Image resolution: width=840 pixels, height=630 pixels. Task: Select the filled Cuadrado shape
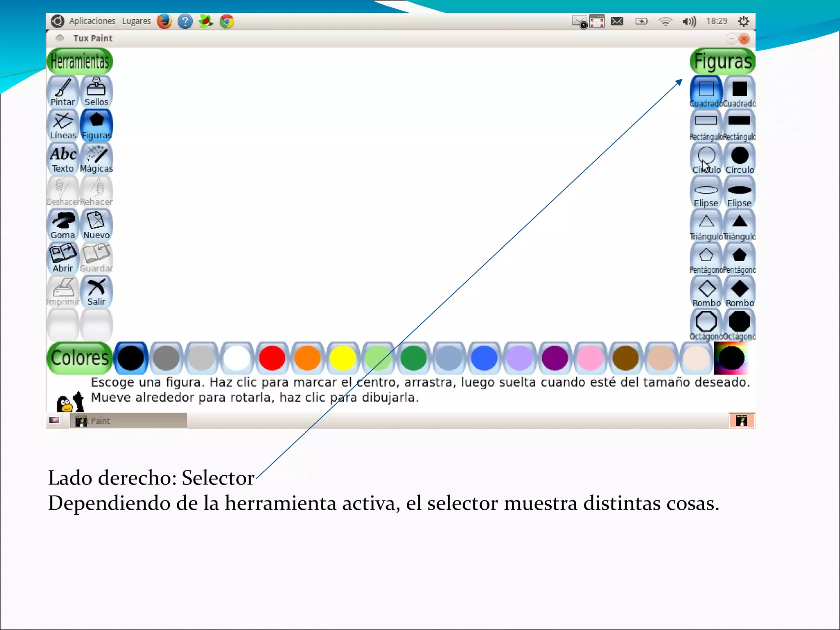[739, 92]
